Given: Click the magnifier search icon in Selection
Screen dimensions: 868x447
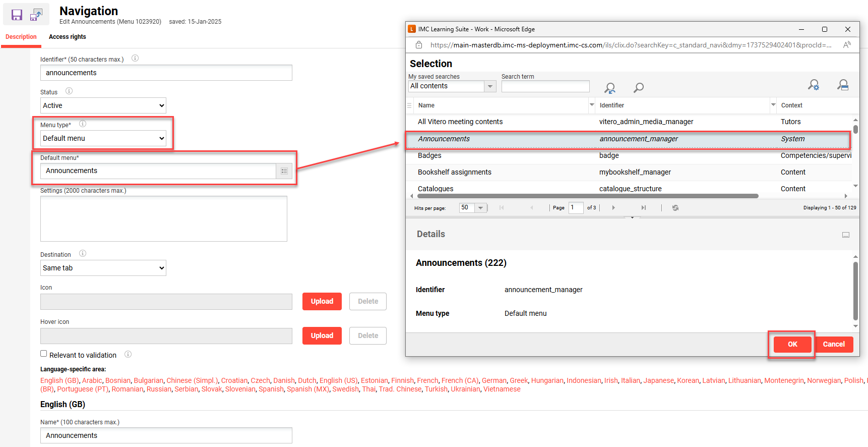Looking at the screenshot, I should tap(638, 88).
